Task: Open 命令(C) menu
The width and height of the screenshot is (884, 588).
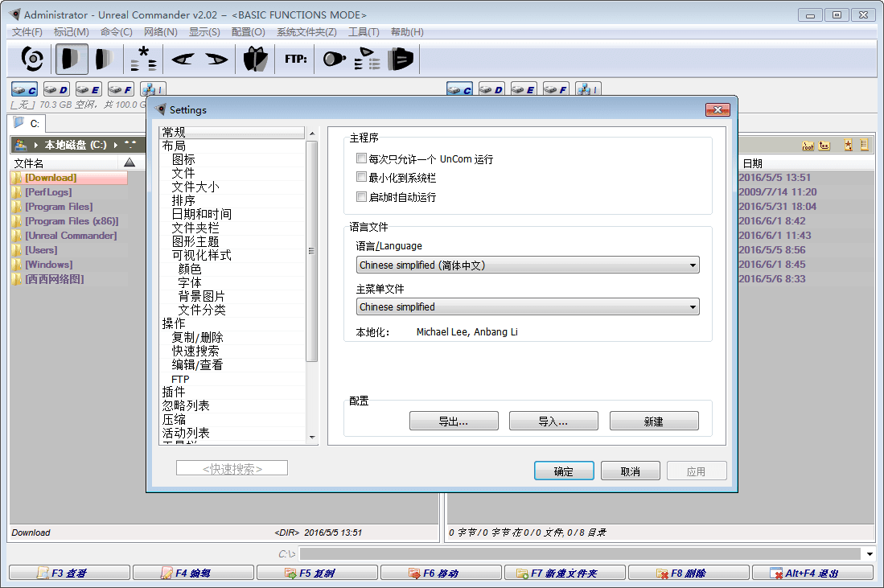Action: [x=116, y=31]
